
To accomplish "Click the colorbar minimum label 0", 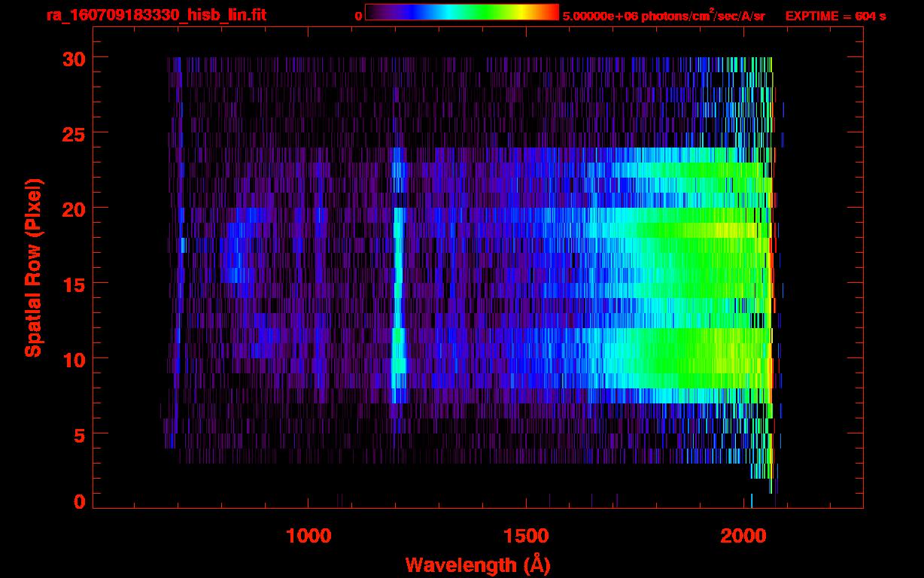I will pyautogui.click(x=358, y=16).
